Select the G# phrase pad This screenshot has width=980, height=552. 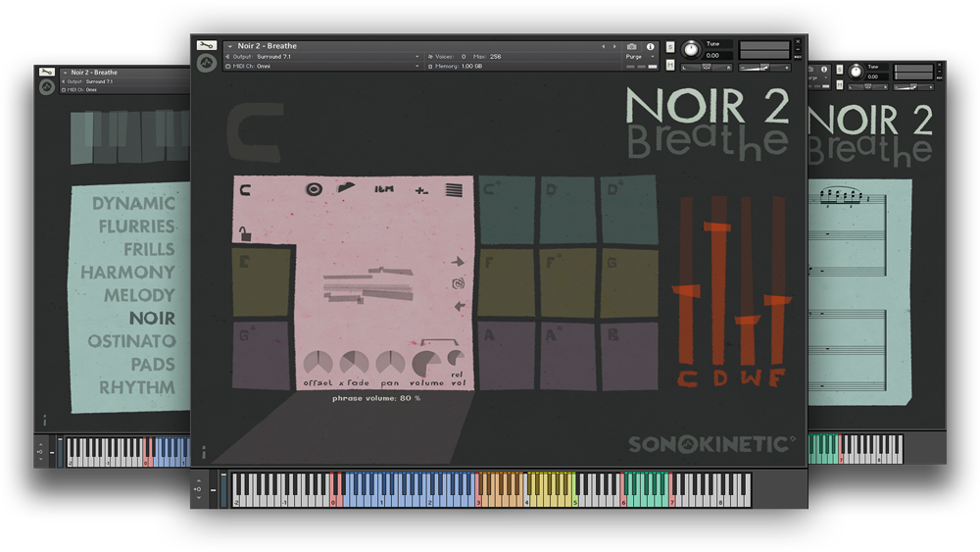261,355
